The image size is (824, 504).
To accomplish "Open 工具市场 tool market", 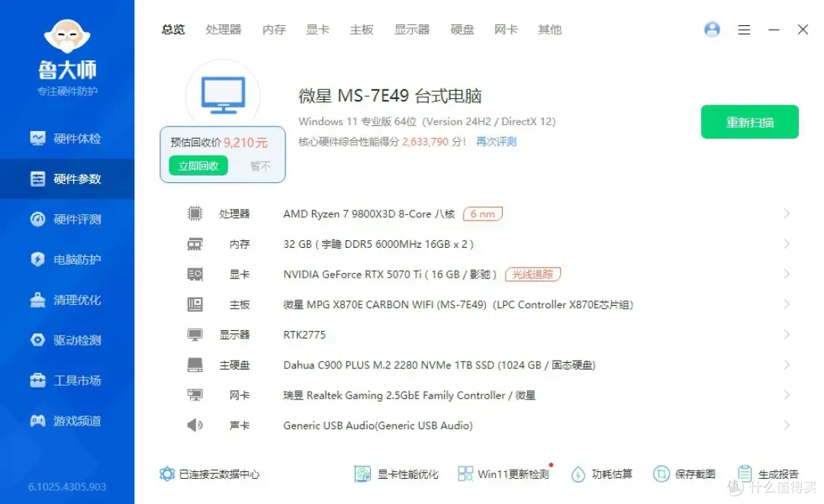I will 66,380.
